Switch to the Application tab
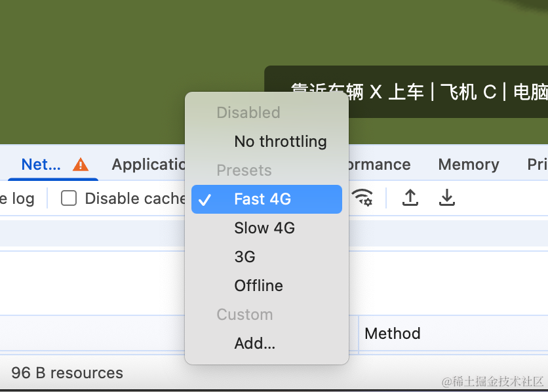The width and height of the screenshot is (548, 392). point(148,165)
